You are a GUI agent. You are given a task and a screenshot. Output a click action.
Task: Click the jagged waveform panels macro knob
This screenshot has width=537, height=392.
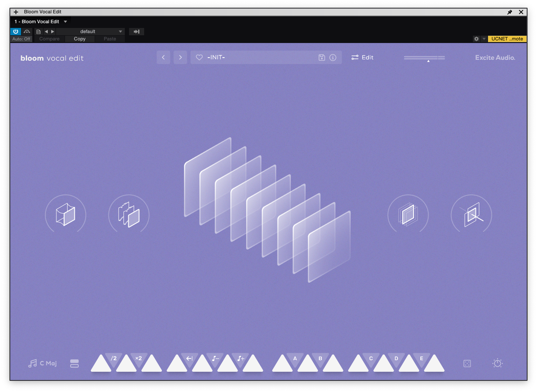click(x=129, y=214)
